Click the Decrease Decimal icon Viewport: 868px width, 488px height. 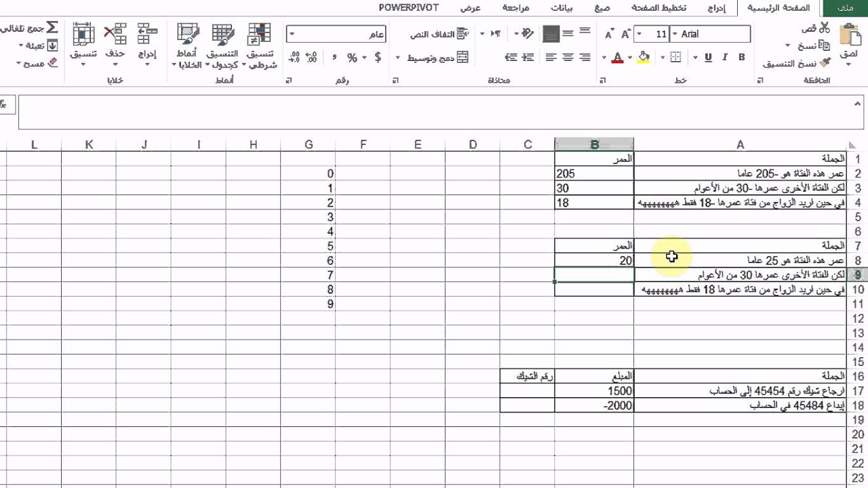(294, 58)
